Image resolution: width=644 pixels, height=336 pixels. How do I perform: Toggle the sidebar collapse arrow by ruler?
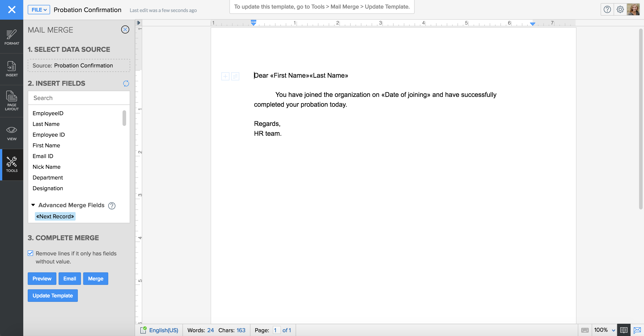[x=138, y=23]
